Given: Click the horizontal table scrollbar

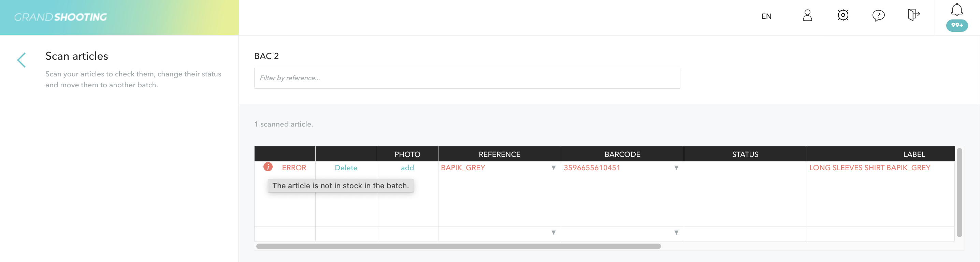Looking at the screenshot, I should click(x=458, y=246).
